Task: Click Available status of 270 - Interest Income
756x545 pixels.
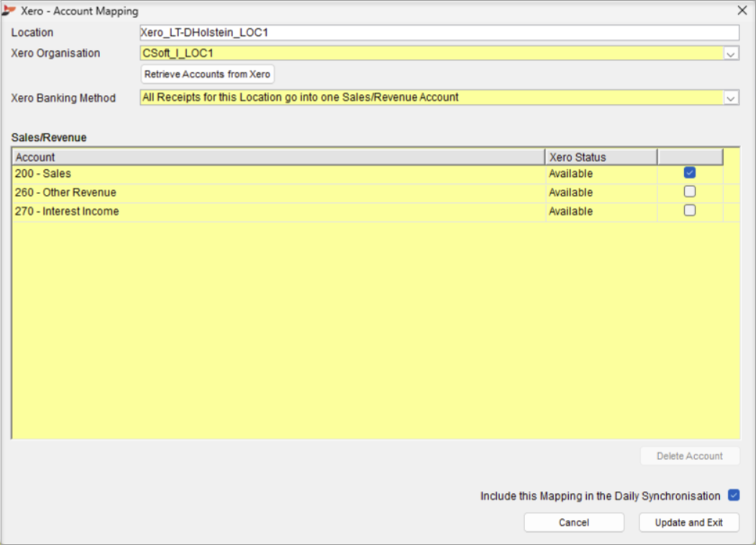Action: [x=571, y=211]
